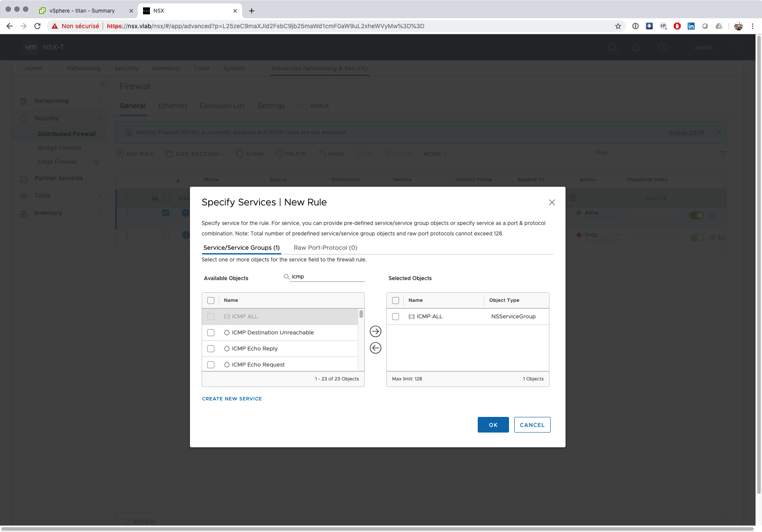Check the ICMP Destination Unreachable checkbox
Screen dimensions: 762x532
[211, 333]
